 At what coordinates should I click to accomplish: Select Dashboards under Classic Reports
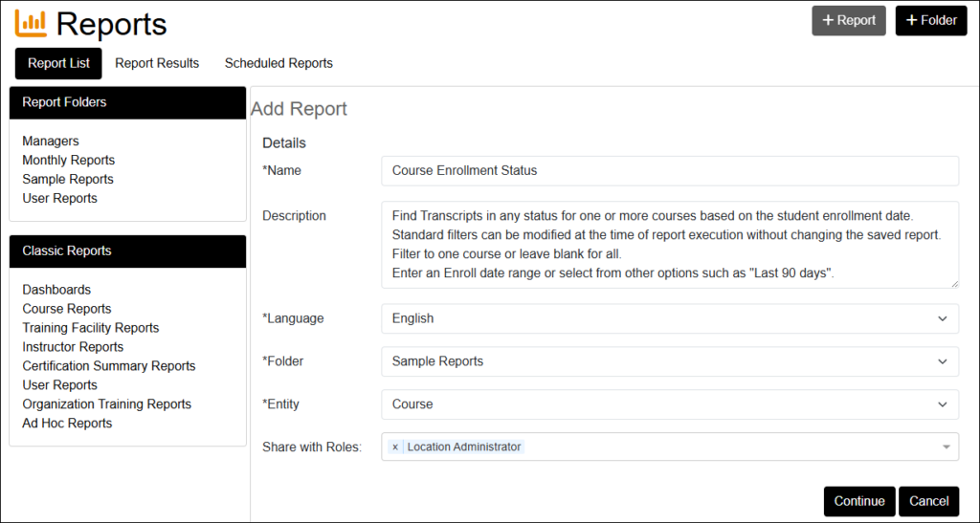[56, 290]
